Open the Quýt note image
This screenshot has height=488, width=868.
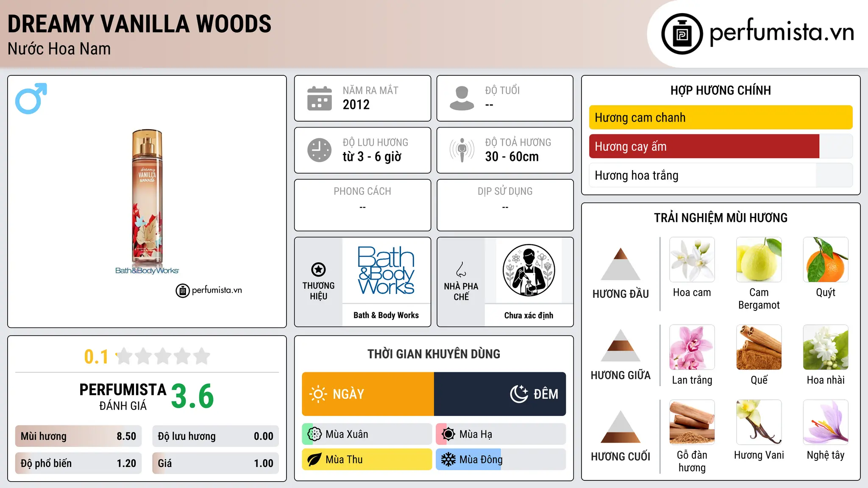(826, 260)
